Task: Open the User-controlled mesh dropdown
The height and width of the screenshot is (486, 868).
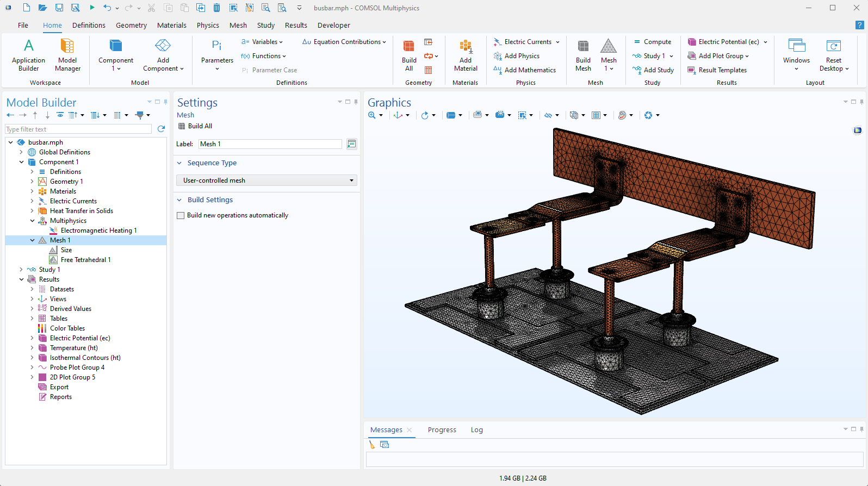Action: coord(266,180)
